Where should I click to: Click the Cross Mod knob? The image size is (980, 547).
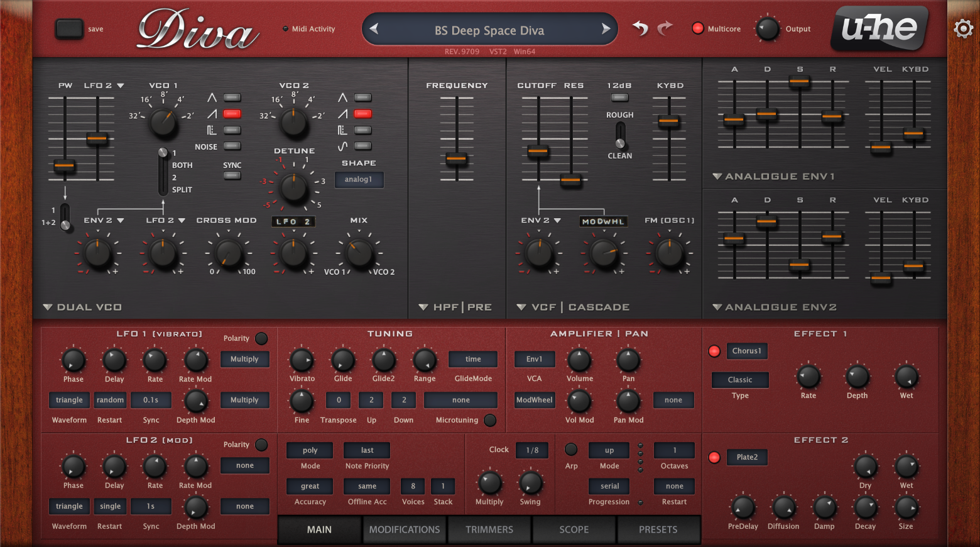point(228,253)
